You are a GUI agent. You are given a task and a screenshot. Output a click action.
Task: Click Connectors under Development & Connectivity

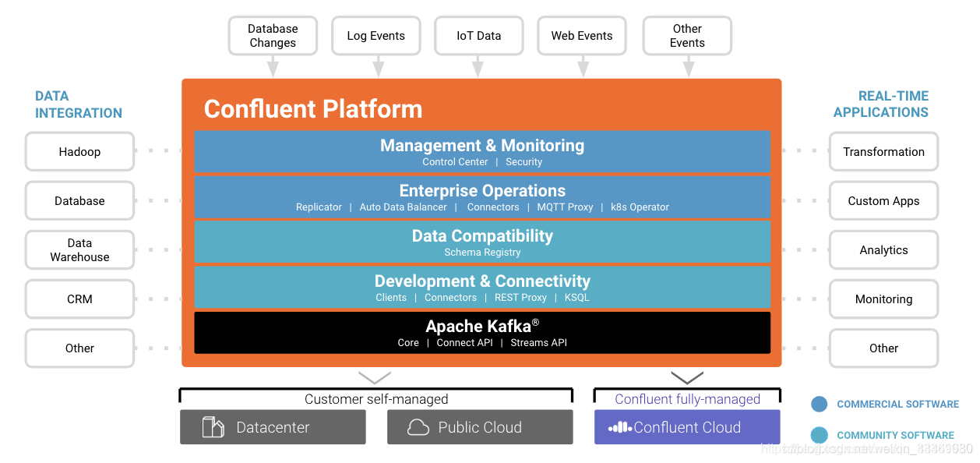[450, 298]
